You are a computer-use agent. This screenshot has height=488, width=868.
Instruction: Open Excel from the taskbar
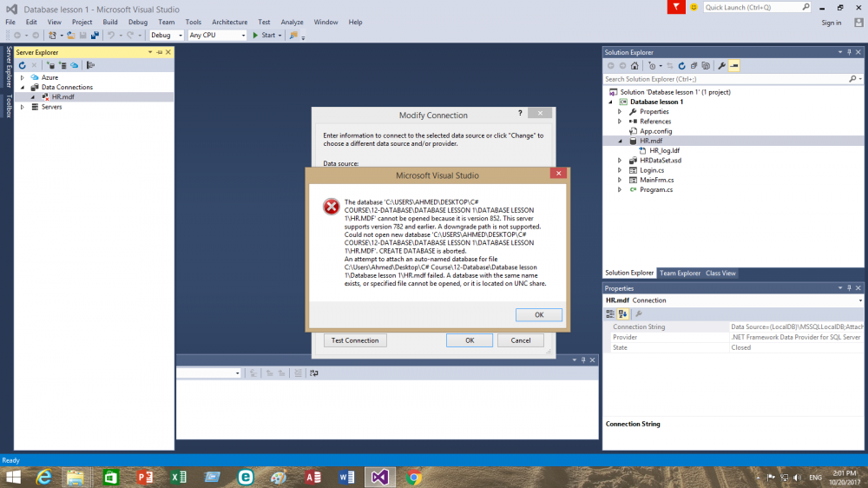[178, 477]
